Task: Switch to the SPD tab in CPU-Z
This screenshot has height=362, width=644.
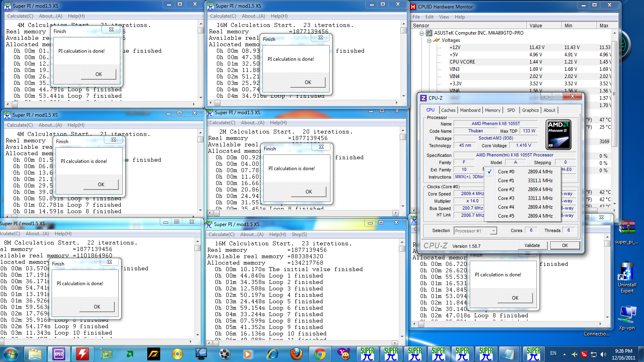Action: pyautogui.click(x=511, y=110)
